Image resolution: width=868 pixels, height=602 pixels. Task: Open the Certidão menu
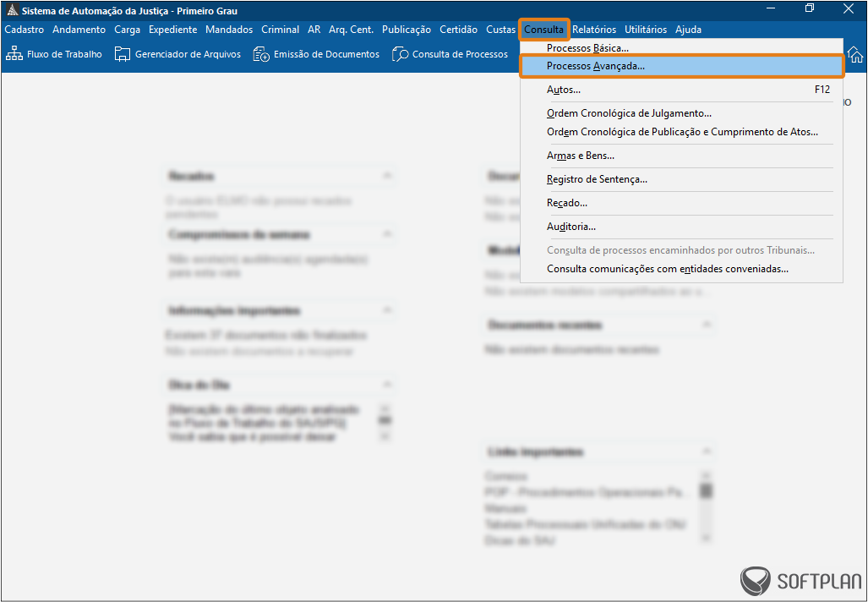pyautogui.click(x=458, y=30)
